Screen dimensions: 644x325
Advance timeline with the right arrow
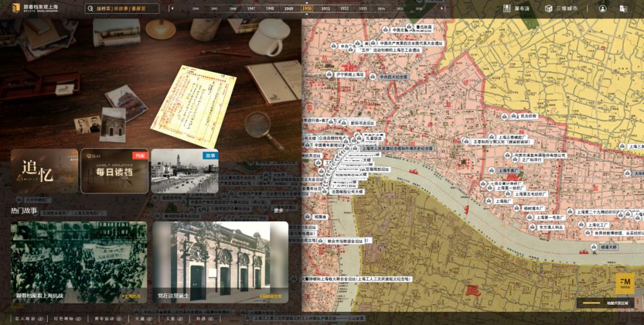tap(442, 8)
